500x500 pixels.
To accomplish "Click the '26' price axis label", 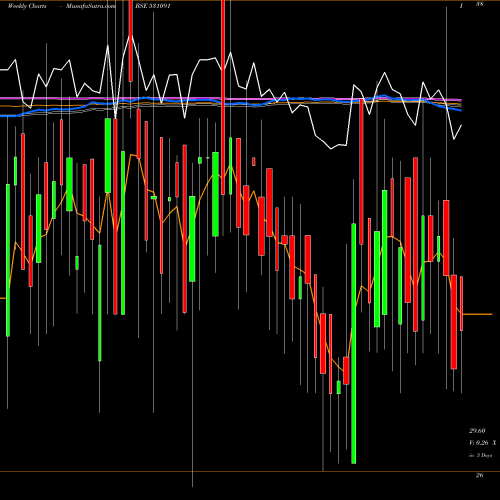I will [479, 475].
